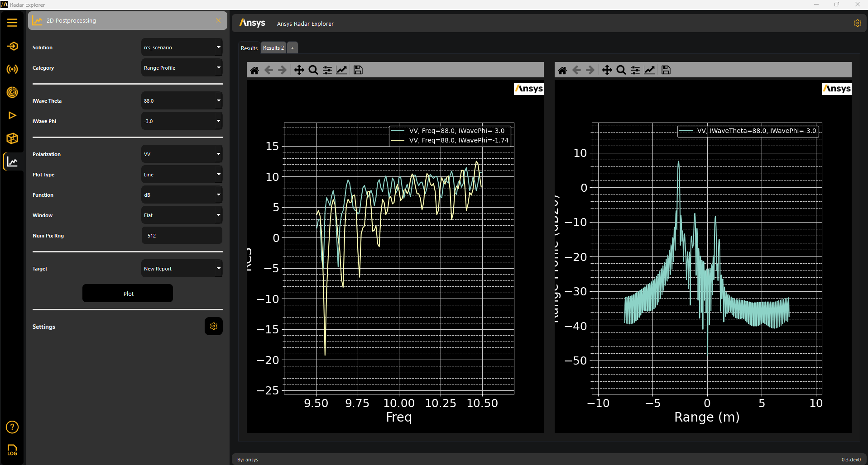
Task: Open the Category dropdown set to Range Profile
Action: pos(182,68)
